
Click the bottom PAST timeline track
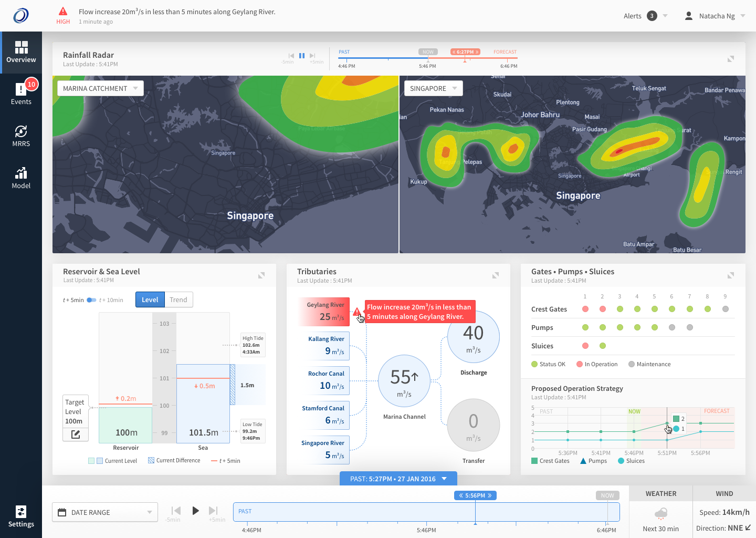point(426,512)
